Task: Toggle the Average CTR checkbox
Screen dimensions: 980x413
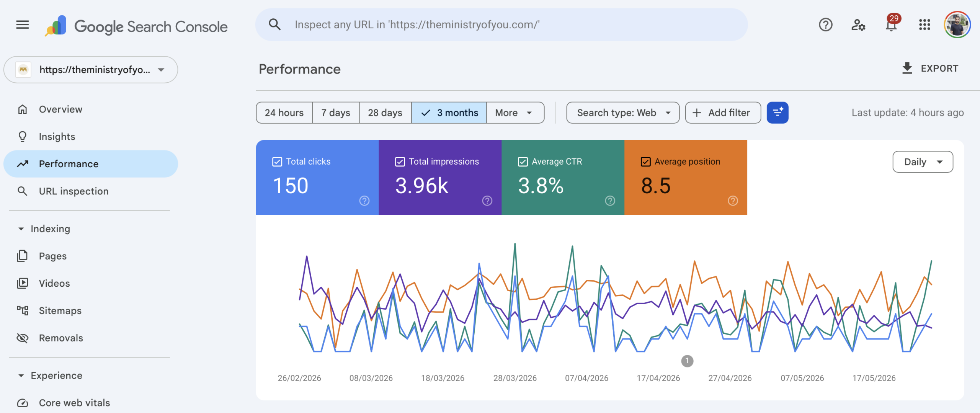Action: pyautogui.click(x=523, y=162)
